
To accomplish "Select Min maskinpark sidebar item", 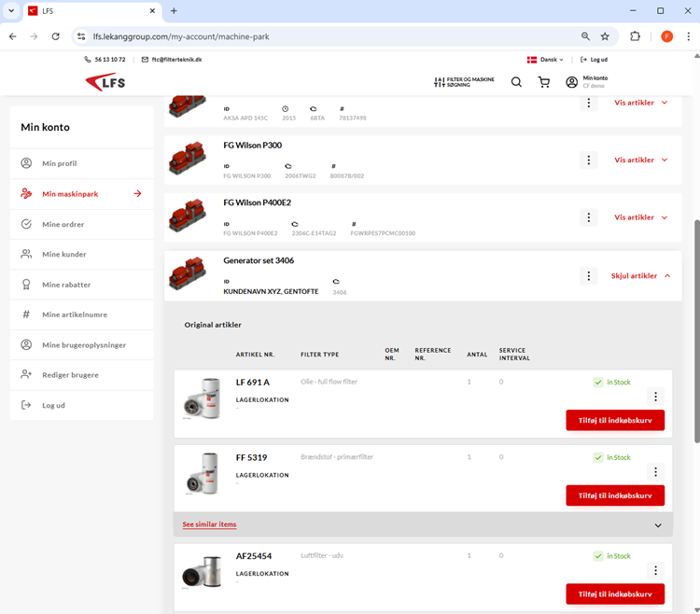I will pyautogui.click(x=82, y=194).
